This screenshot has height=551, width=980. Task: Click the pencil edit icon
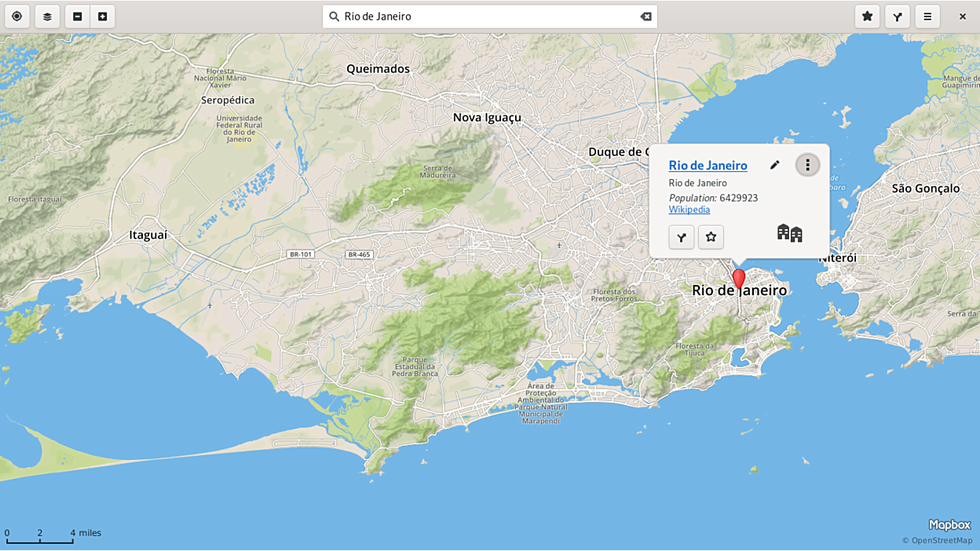774,165
